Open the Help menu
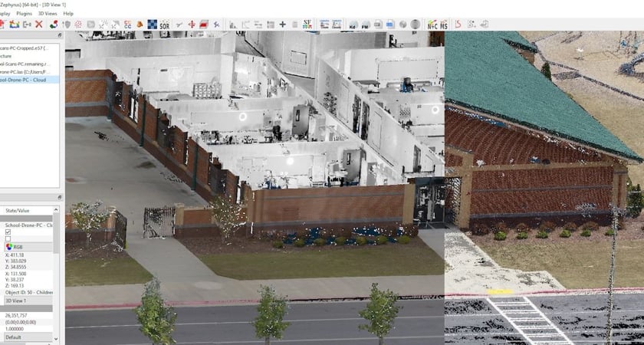This screenshot has width=644, height=345. tap(68, 13)
